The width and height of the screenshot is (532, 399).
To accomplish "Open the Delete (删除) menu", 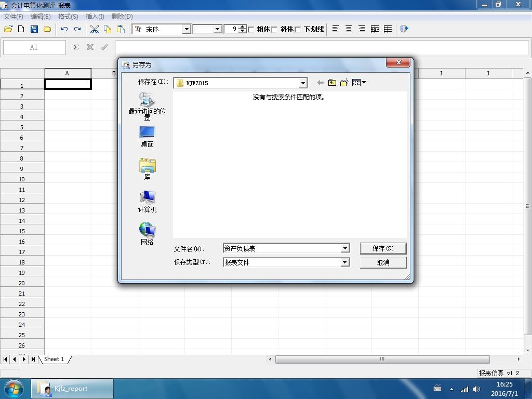I will (122, 16).
